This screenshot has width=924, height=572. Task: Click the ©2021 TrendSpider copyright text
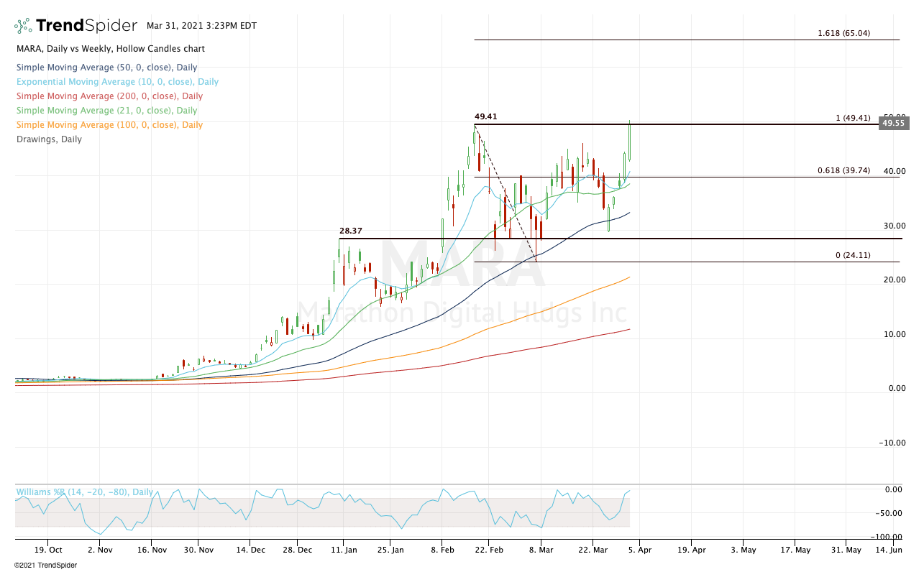[45, 566]
